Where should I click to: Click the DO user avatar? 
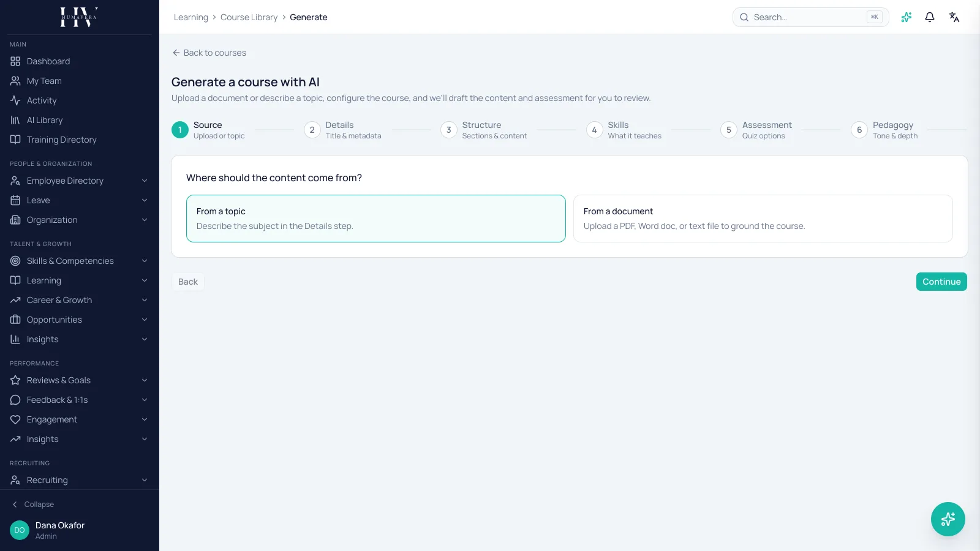coord(20,530)
